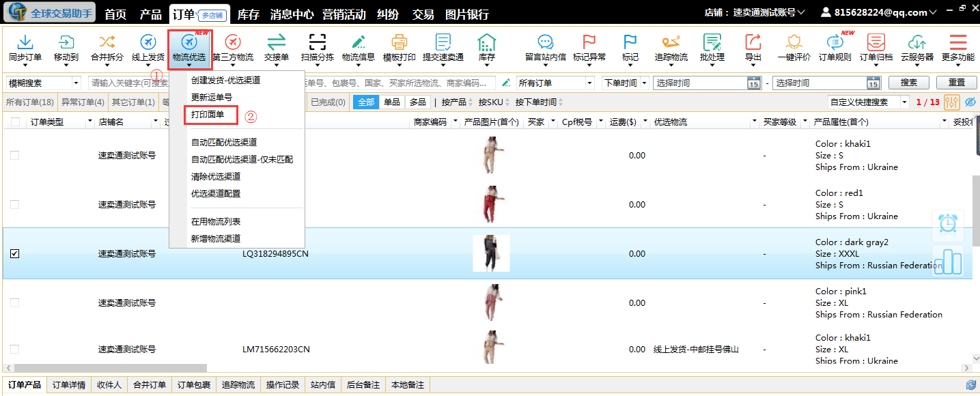980x396 pixels.
Task: Select the 单品 single-item filter toggle
Action: pyautogui.click(x=392, y=102)
